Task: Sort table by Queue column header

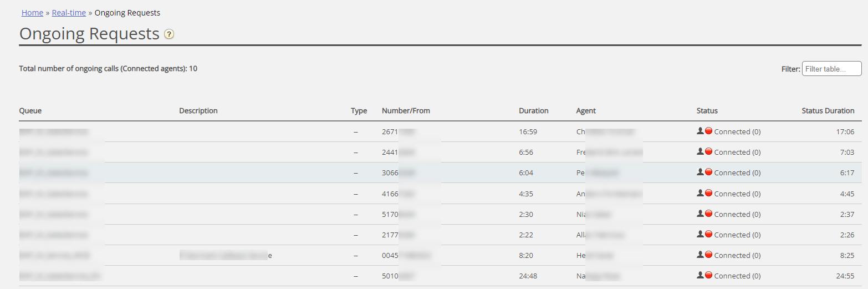Action: (x=30, y=111)
